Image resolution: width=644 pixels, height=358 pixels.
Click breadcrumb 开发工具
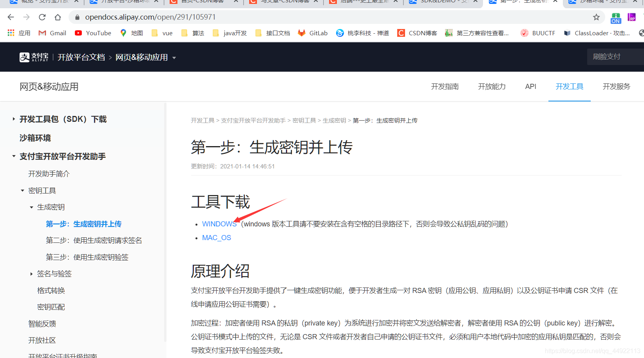(203, 121)
